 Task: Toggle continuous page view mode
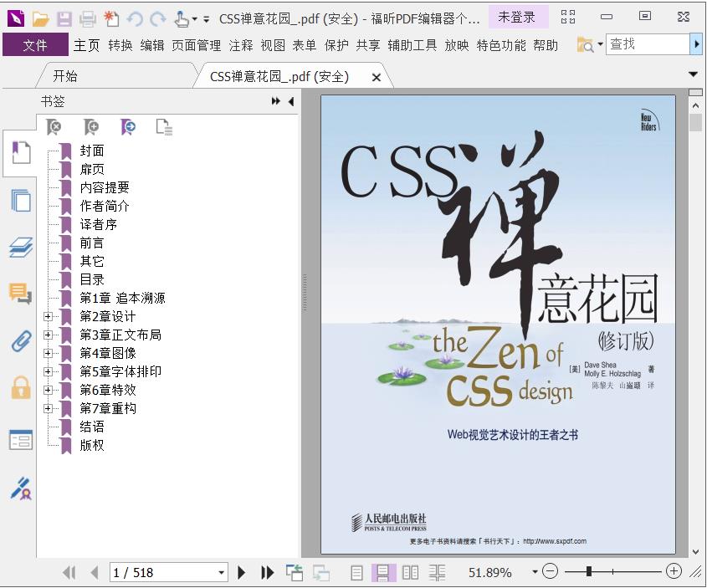[x=383, y=573]
